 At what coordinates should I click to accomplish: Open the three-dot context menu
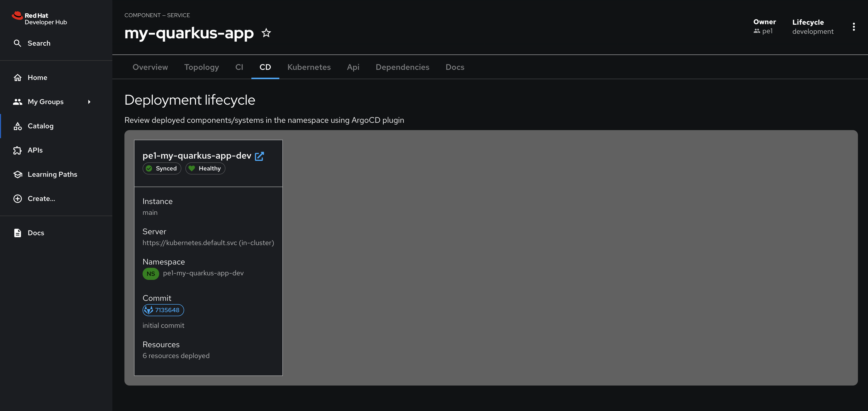[853, 27]
